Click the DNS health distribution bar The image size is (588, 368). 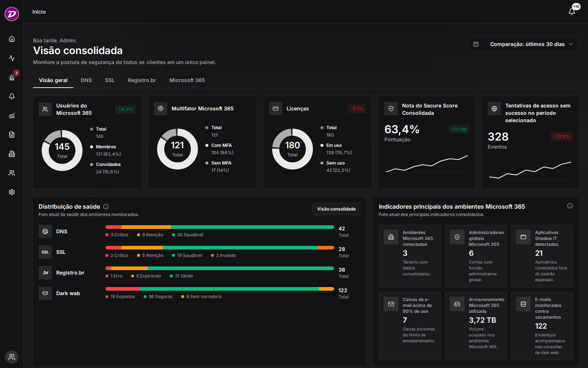(x=220, y=227)
